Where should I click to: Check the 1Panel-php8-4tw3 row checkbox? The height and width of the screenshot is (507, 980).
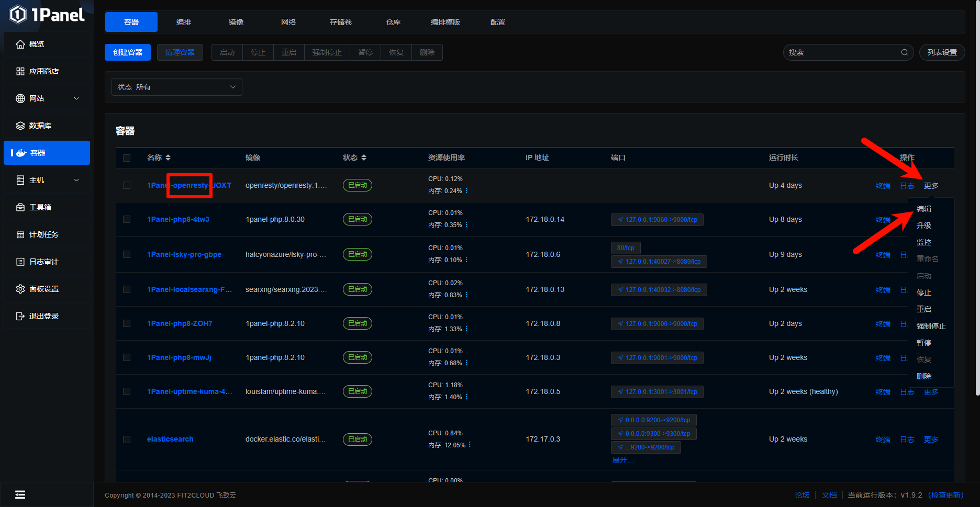pyautogui.click(x=127, y=219)
